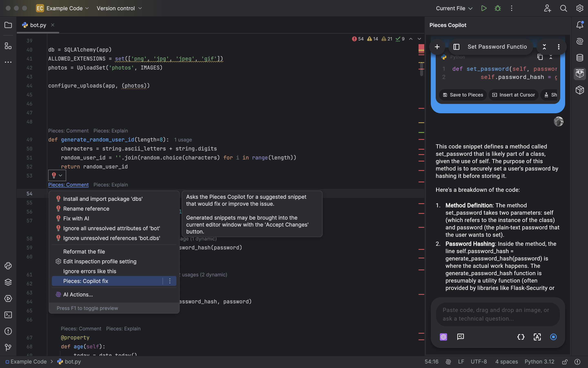Open AI Actions... submenu

[x=114, y=294]
